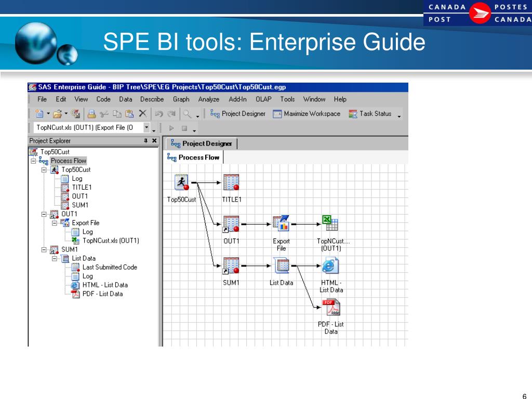Click the save-all toolbar icon beside Open
The height and width of the screenshot is (399, 532).
[x=76, y=114]
